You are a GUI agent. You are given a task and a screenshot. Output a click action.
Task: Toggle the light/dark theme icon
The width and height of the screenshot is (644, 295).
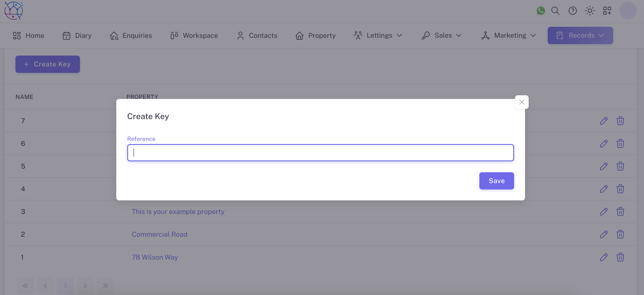590,11
